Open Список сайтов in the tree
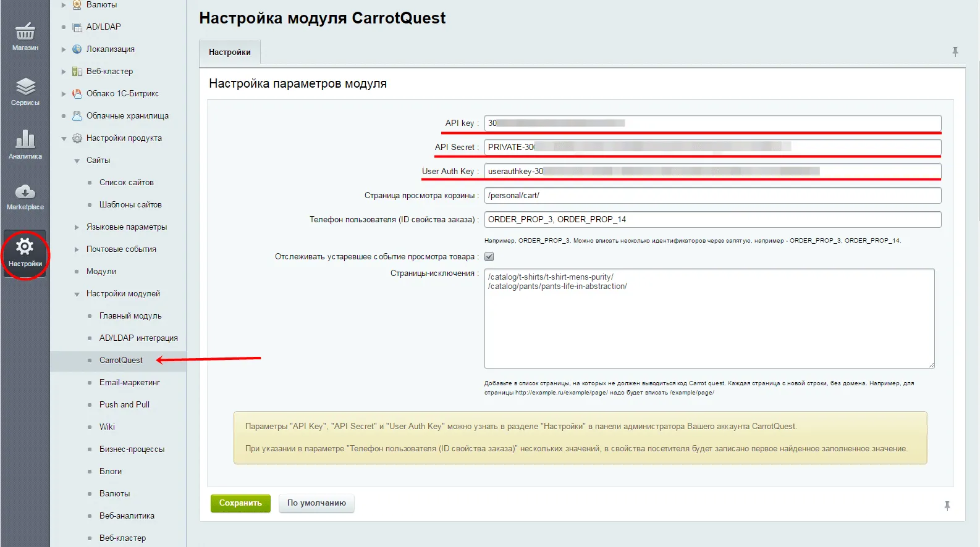The height and width of the screenshot is (547, 980). (x=126, y=182)
